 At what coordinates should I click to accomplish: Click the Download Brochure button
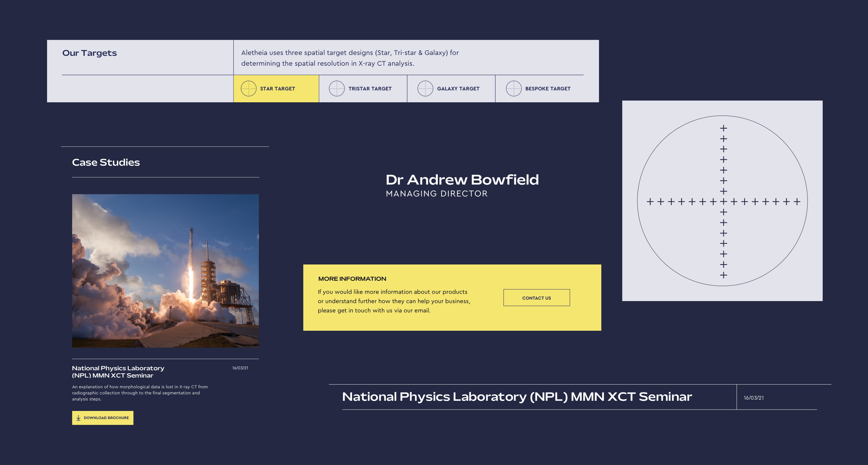pyautogui.click(x=103, y=418)
